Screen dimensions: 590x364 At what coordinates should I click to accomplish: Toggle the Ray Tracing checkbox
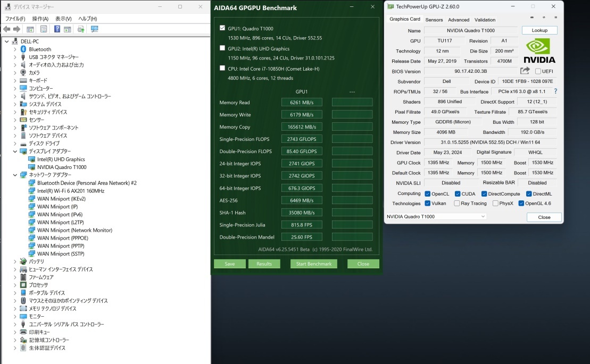[457, 203]
